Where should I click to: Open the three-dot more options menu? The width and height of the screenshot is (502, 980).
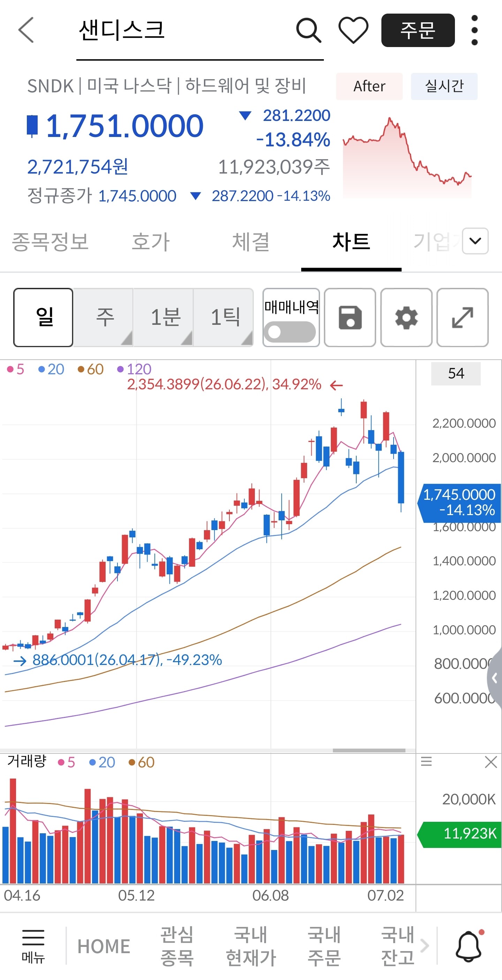click(x=474, y=30)
